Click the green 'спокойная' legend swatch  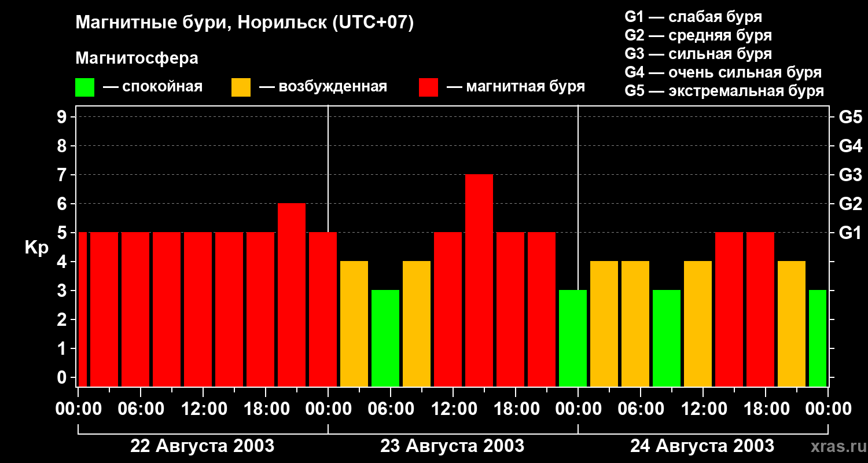click(x=84, y=87)
